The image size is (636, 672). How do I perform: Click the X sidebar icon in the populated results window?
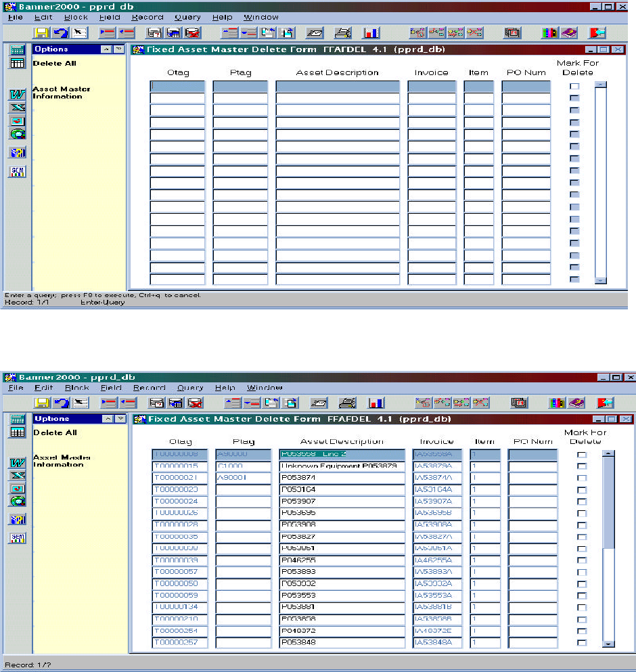(18, 475)
